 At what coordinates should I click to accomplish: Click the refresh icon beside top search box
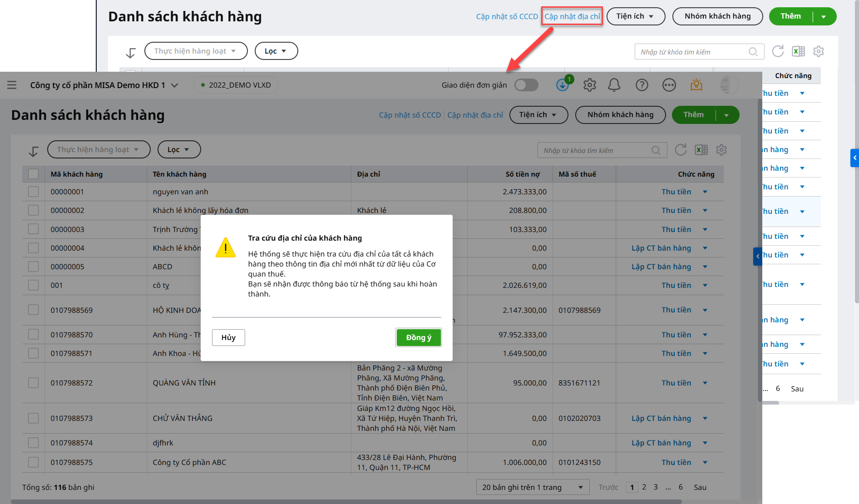click(x=778, y=51)
